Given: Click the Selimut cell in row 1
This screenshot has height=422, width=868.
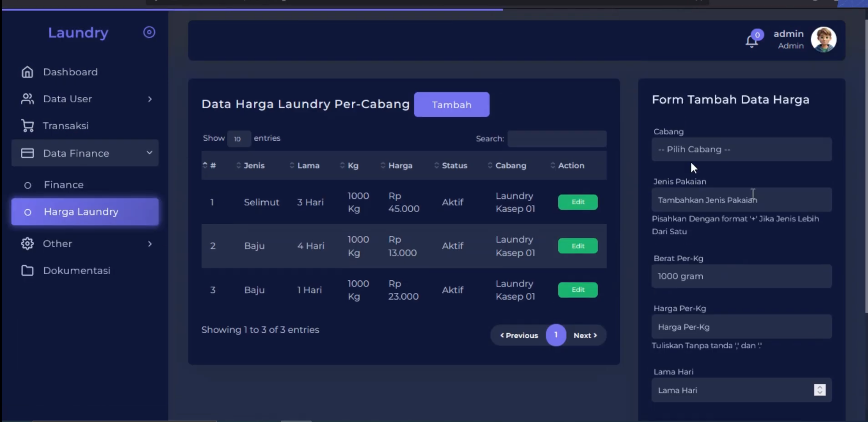Looking at the screenshot, I should pos(262,202).
